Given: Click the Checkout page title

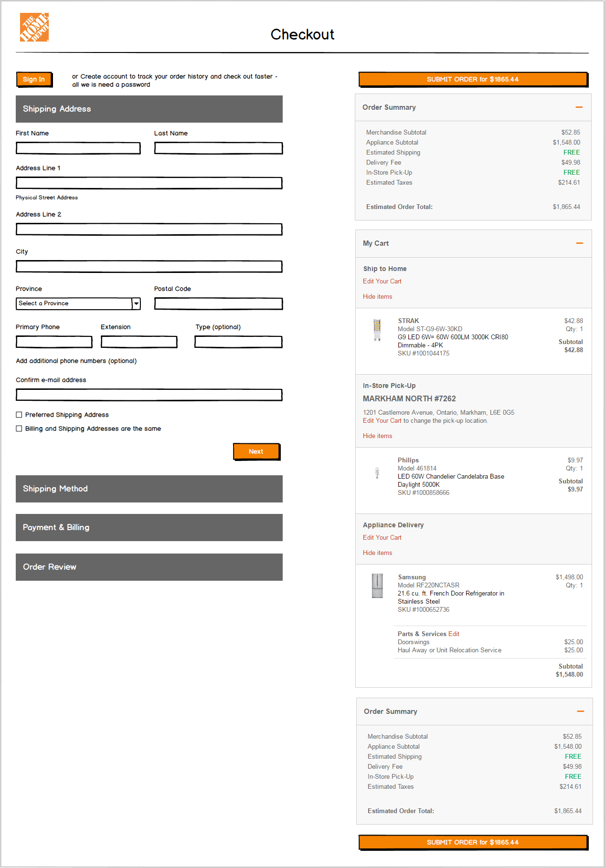Looking at the screenshot, I should [302, 34].
